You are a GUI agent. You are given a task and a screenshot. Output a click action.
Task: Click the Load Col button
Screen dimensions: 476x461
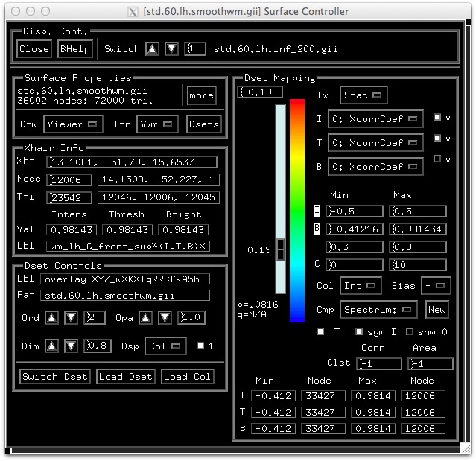187,377
